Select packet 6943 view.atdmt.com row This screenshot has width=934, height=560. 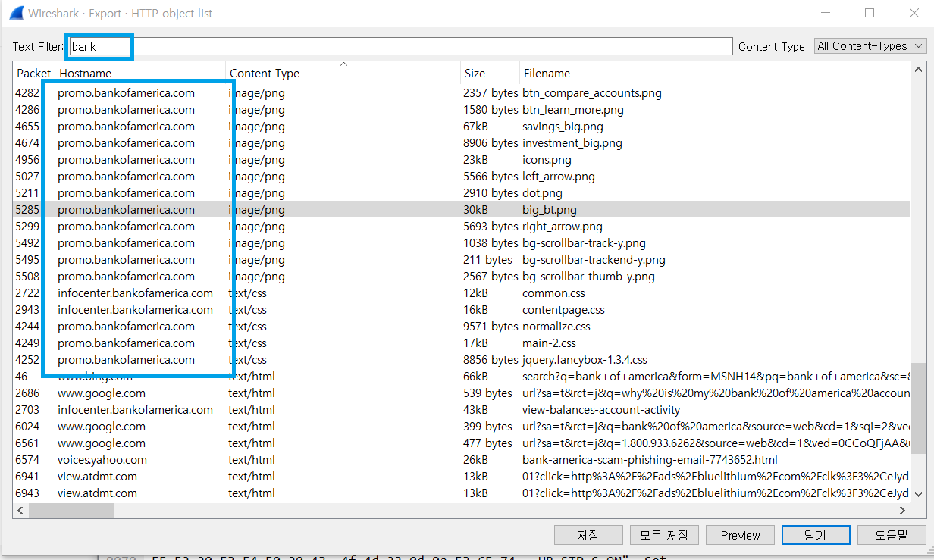(462, 493)
